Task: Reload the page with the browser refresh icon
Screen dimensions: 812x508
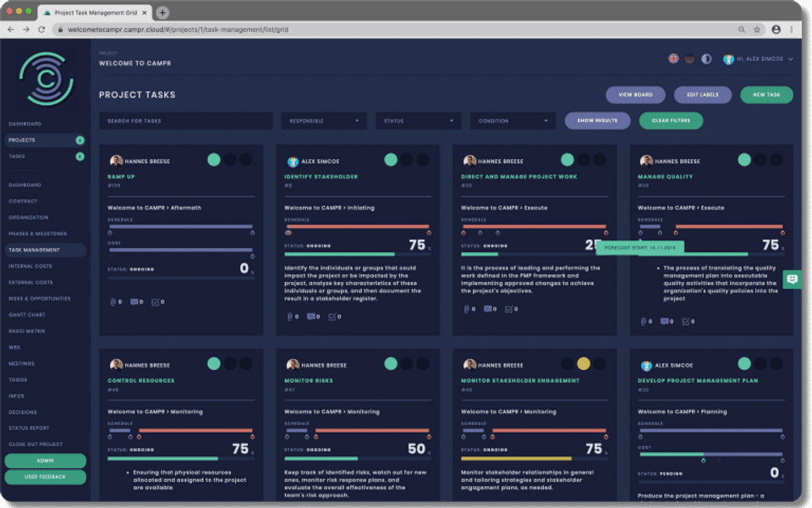Action: click(41, 30)
